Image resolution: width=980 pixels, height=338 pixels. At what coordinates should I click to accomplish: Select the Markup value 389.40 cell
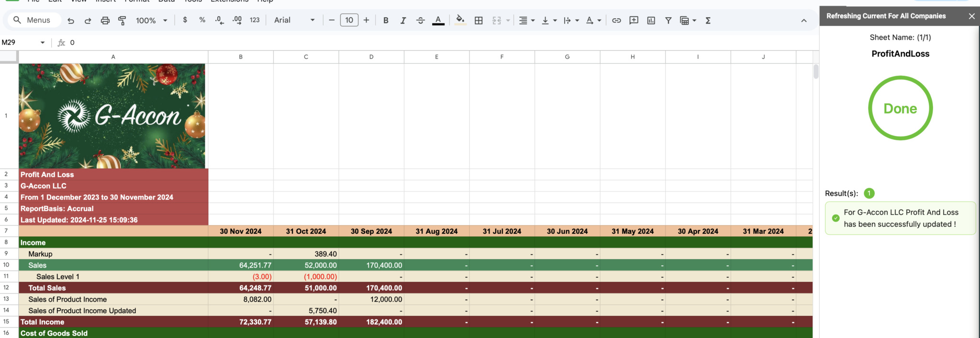(x=306, y=254)
